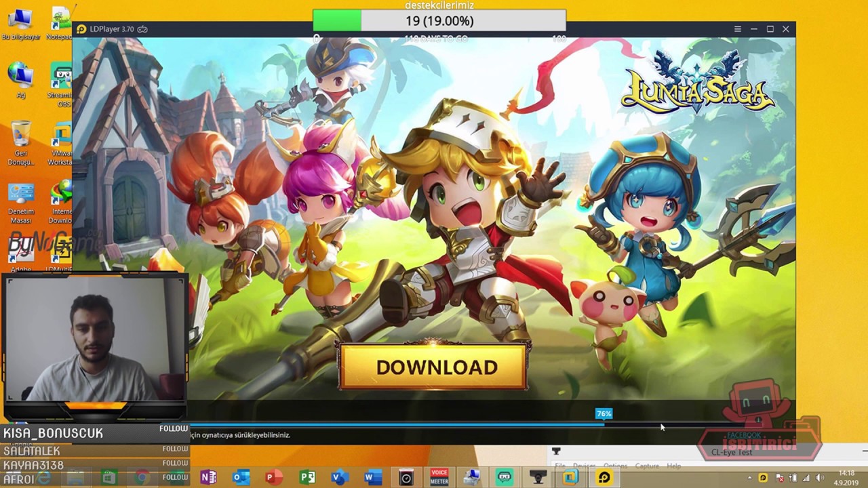
Task: Open Bu bilgisayar desktop icon
Action: (20, 24)
